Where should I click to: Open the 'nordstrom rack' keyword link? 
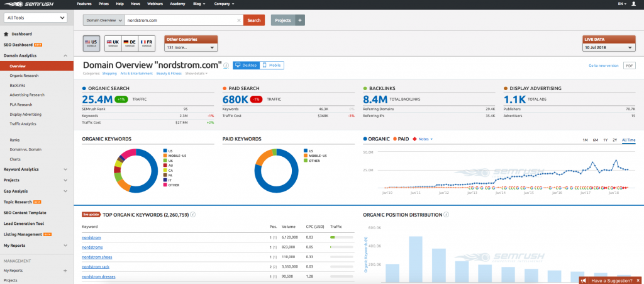[x=96, y=267]
